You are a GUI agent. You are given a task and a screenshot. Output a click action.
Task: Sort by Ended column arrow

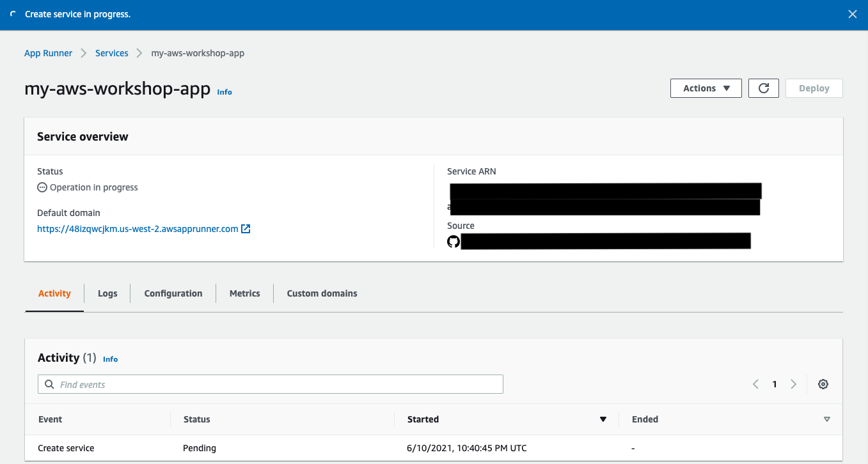[x=827, y=419]
